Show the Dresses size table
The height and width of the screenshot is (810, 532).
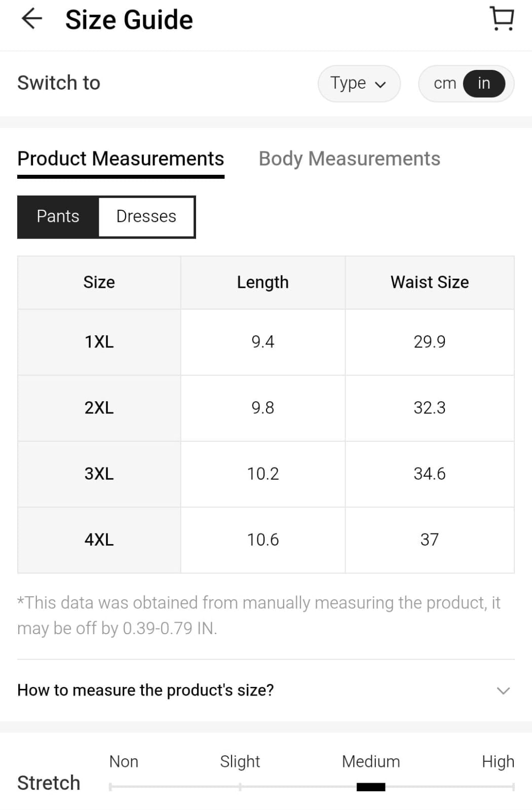(146, 216)
